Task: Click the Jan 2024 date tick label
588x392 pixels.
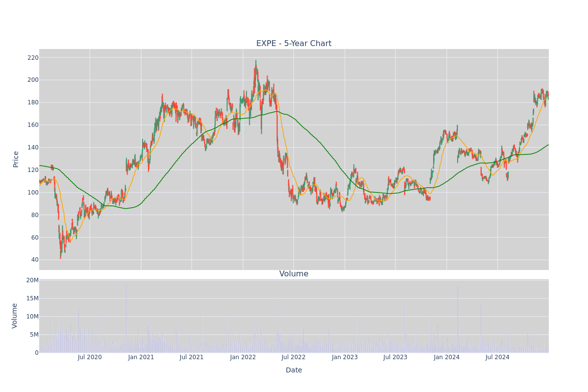Action: 447,357
